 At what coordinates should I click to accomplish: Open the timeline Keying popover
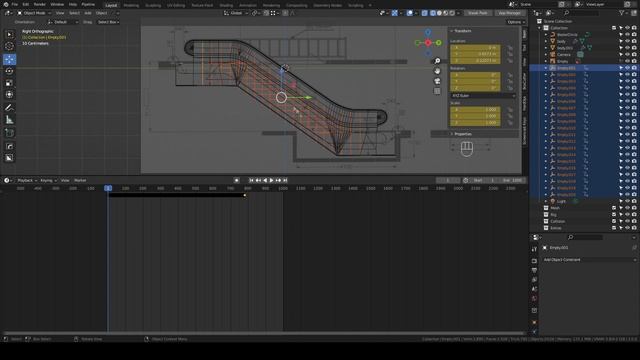click(x=48, y=180)
